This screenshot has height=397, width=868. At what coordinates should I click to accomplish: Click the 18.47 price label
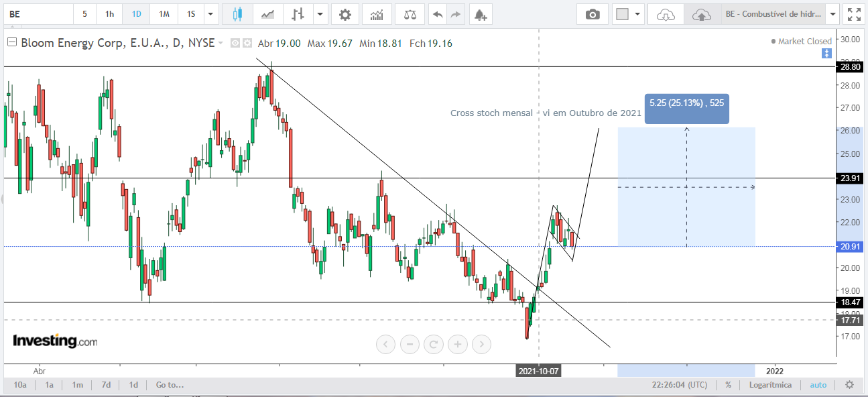click(850, 302)
